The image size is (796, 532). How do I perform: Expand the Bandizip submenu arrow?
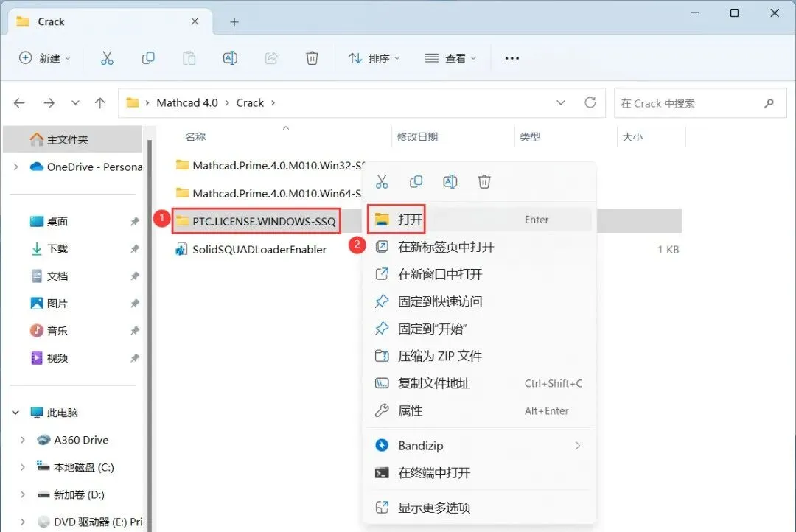pos(578,446)
